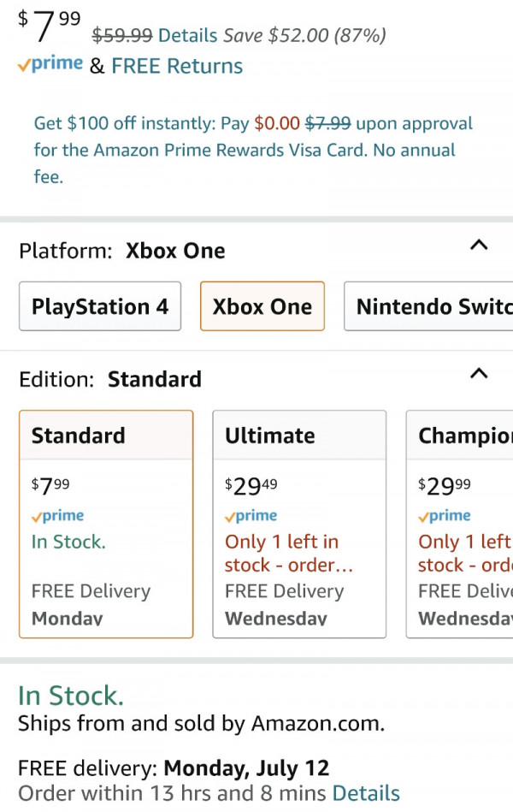Image resolution: width=513 pixels, height=812 pixels.
Task: Choose the Nintendo Switch platform
Action: [x=428, y=306]
